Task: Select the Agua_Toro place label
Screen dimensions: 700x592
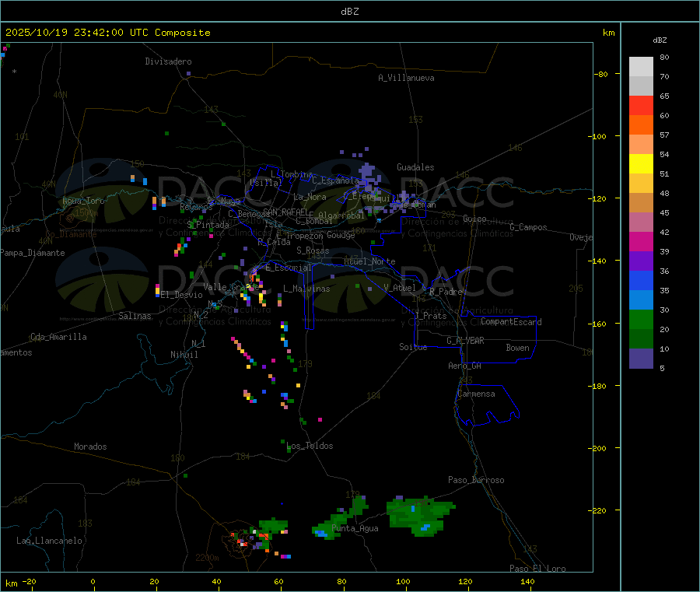Action: coord(83,201)
